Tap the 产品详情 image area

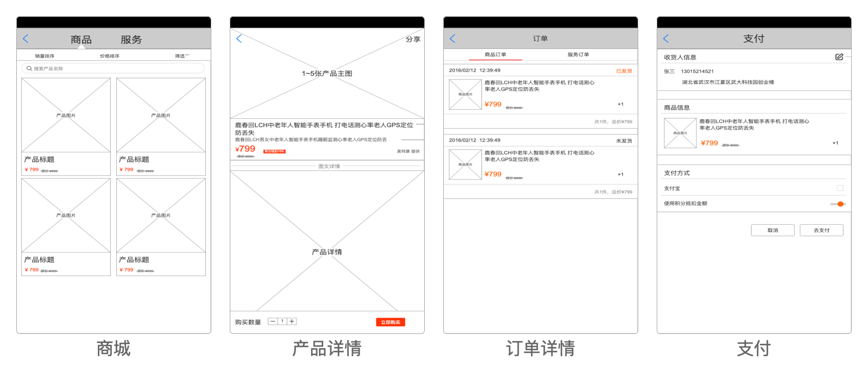(327, 241)
